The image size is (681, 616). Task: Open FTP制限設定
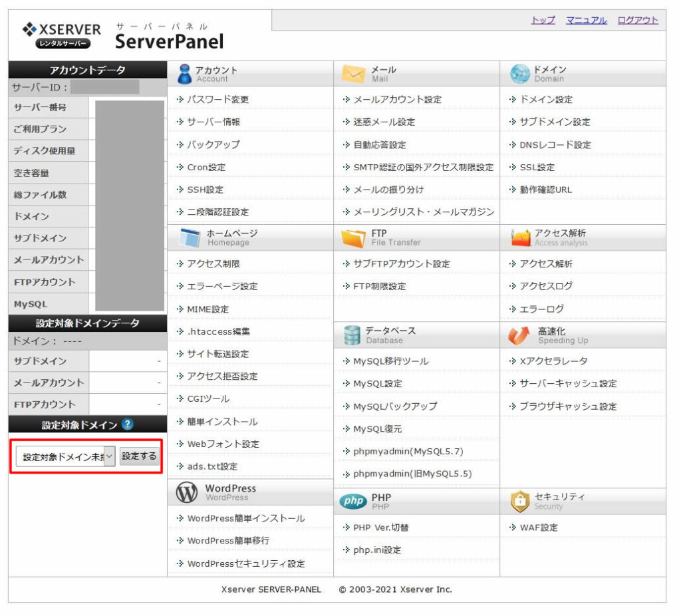380,286
